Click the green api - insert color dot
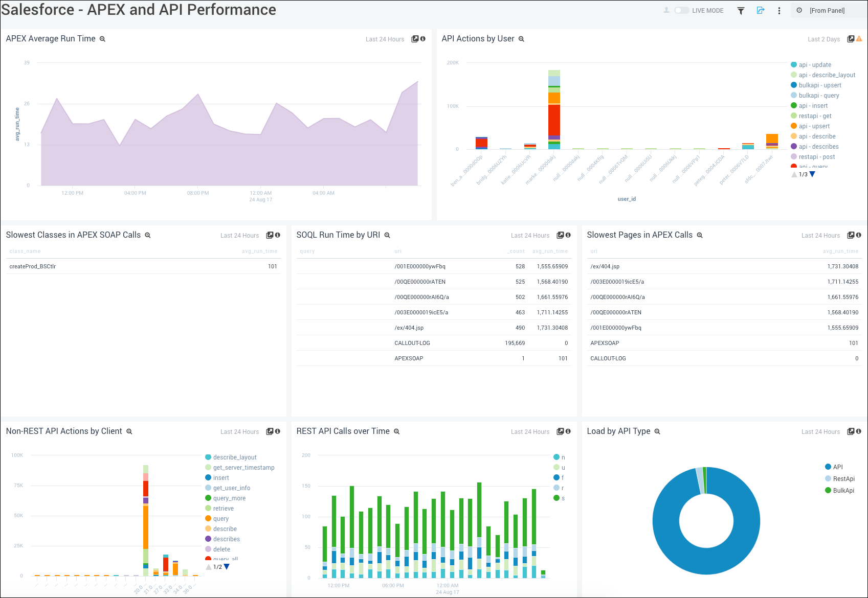Image resolution: width=868 pixels, height=598 pixels. (794, 105)
